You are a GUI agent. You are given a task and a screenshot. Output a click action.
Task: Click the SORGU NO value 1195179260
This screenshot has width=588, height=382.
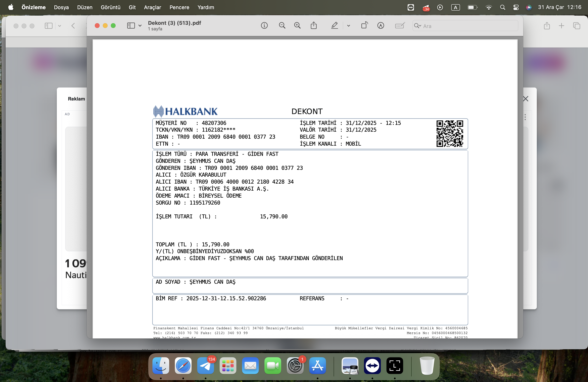(205, 203)
